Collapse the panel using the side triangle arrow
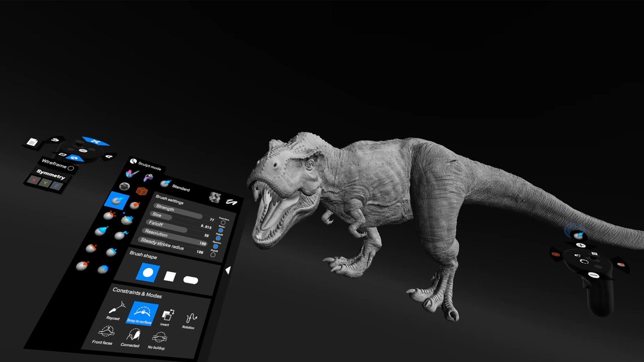 coord(228,270)
